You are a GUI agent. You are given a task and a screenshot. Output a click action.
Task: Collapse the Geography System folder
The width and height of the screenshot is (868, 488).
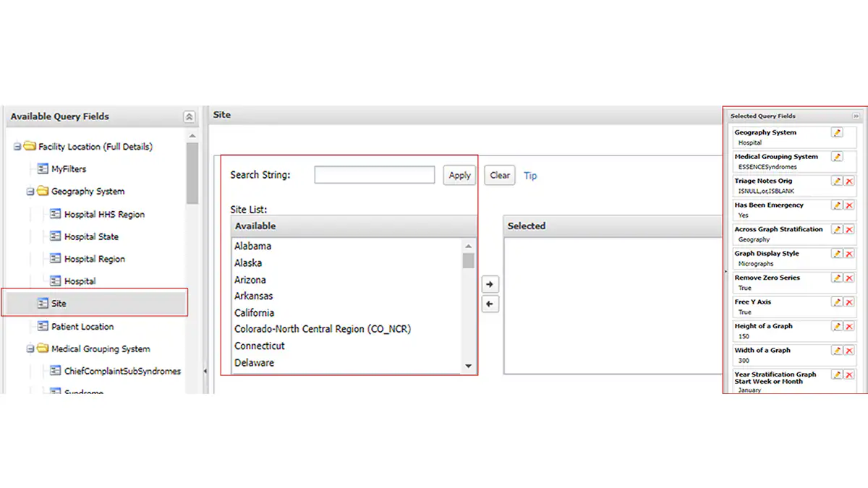coord(30,192)
